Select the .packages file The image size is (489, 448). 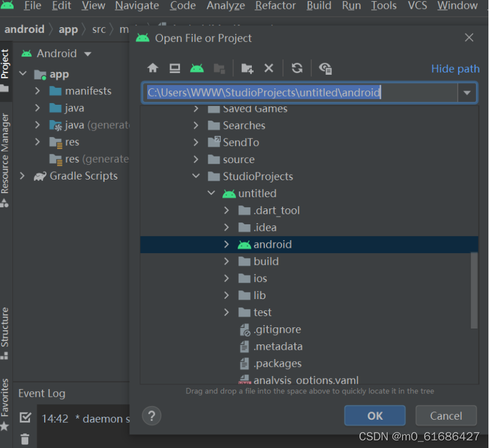[271, 363]
